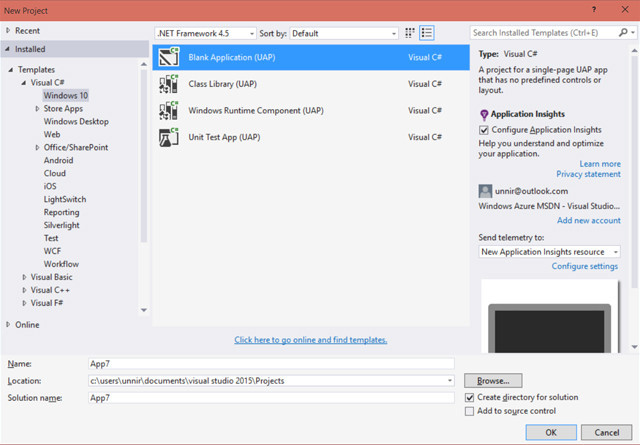
Task: Select the Class Library (UAP) row text
Action: click(222, 84)
